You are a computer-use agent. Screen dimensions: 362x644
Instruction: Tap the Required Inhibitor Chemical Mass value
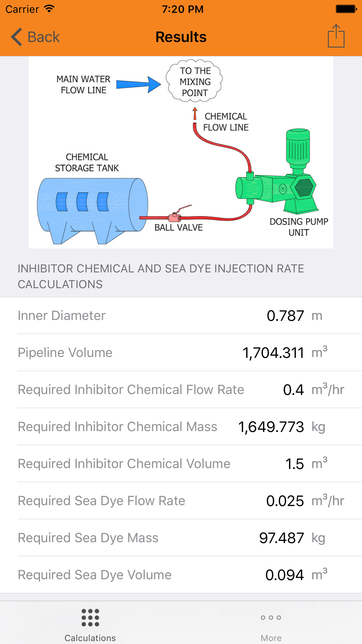(271, 427)
